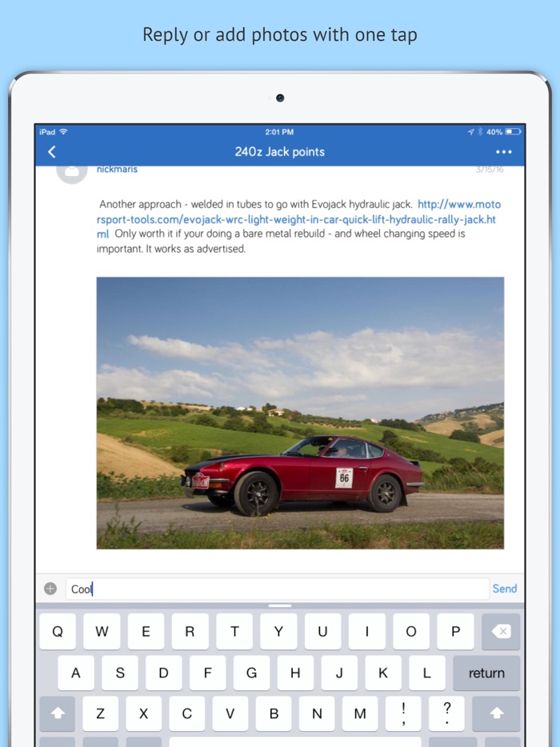Tap the keyboard drag handle bar

280,605
